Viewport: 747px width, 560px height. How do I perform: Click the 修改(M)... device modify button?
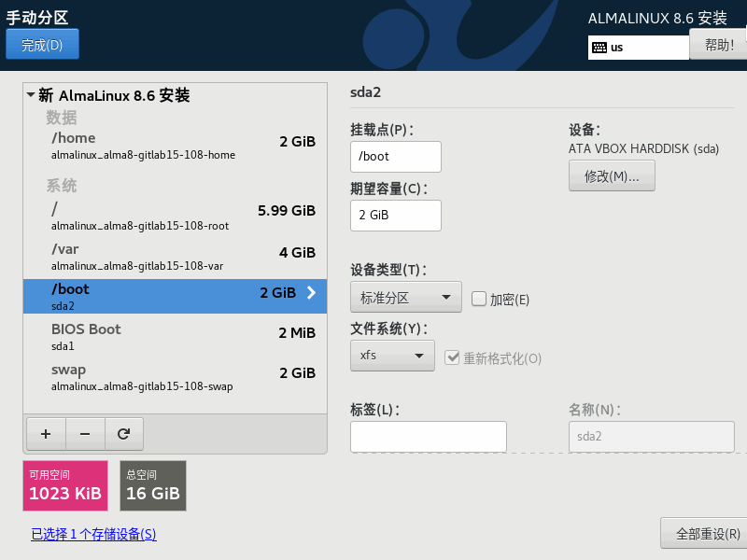pos(612,175)
